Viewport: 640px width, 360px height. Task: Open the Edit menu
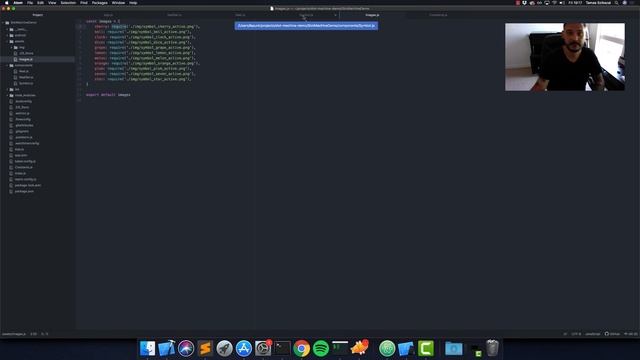(40, 3)
